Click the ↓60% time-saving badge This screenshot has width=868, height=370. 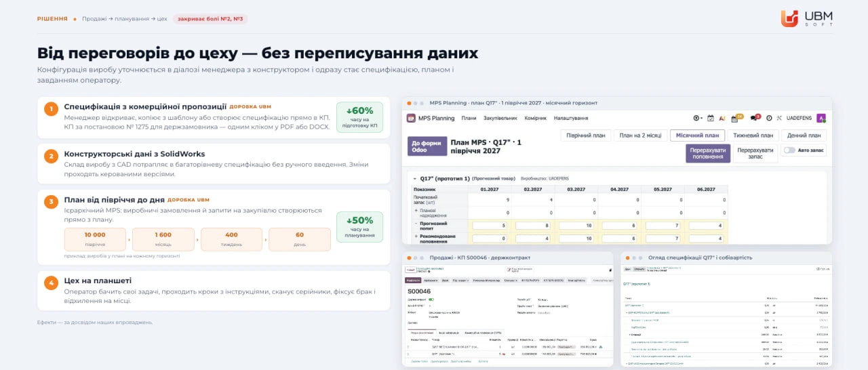click(359, 117)
